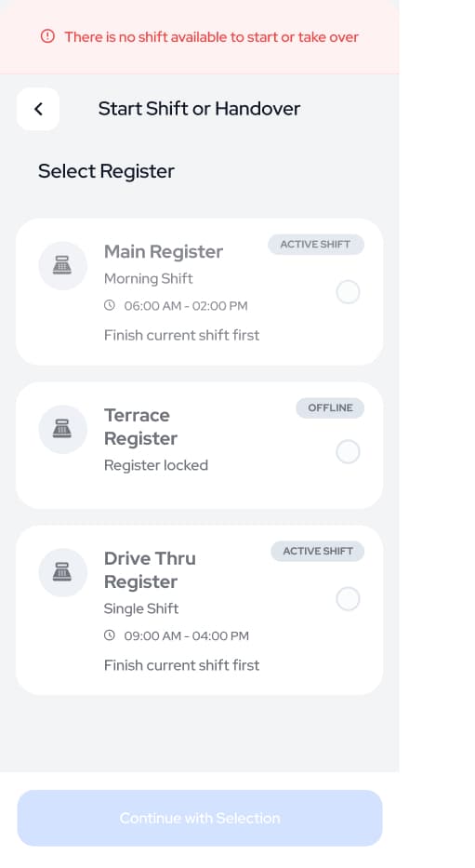Click the Main Register cash register icon
Viewport: 475px width, 868px height.
62,266
